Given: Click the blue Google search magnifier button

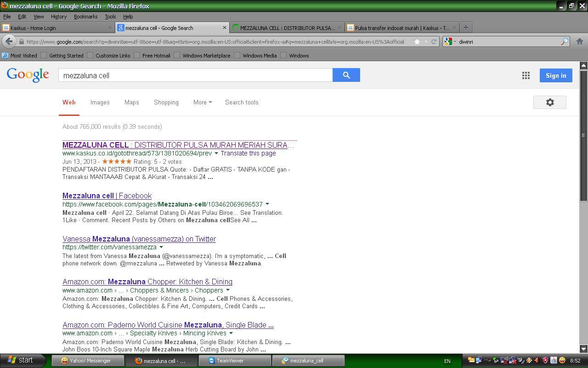Looking at the screenshot, I should 346,75.
